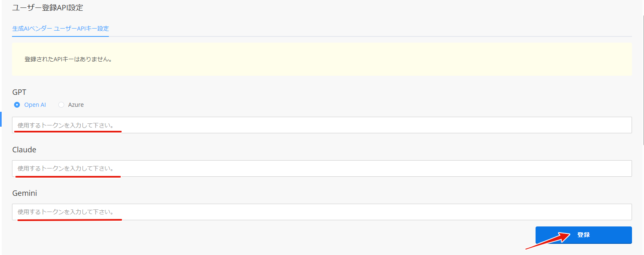The image size is (644, 255).
Task: Focus the GPT token input field
Action: 322,125
